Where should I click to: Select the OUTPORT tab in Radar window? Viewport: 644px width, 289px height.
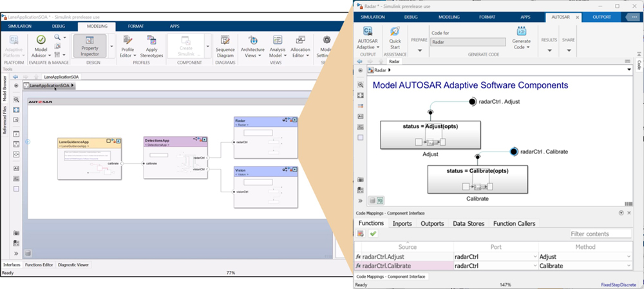601,17
